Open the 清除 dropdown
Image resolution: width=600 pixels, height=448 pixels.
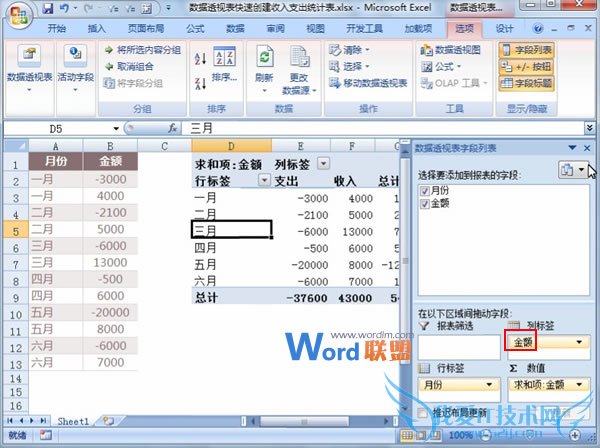point(349,50)
